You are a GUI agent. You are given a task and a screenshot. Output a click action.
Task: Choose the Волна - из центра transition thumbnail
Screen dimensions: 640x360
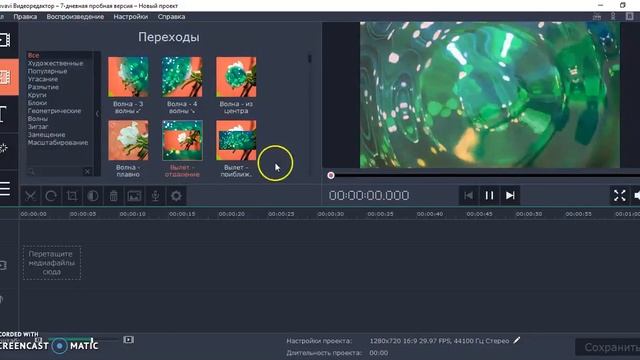point(236,77)
